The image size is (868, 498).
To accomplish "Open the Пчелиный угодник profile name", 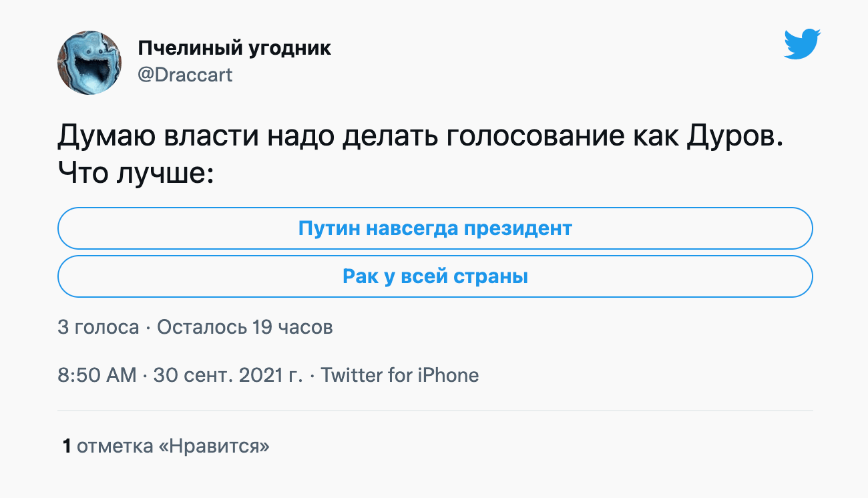I will (234, 49).
